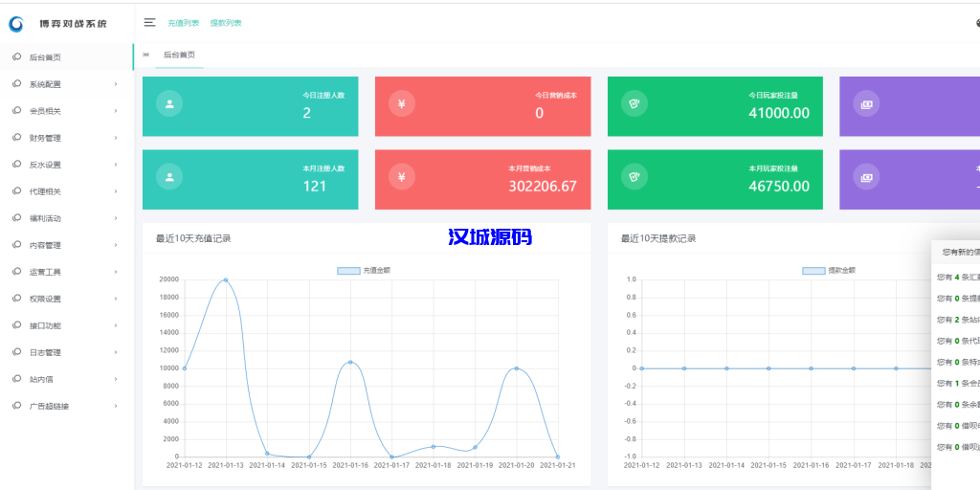Click the yen icon on 今日营销成本 card
The height and width of the screenshot is (490, 980).
(x=402, y=103)
